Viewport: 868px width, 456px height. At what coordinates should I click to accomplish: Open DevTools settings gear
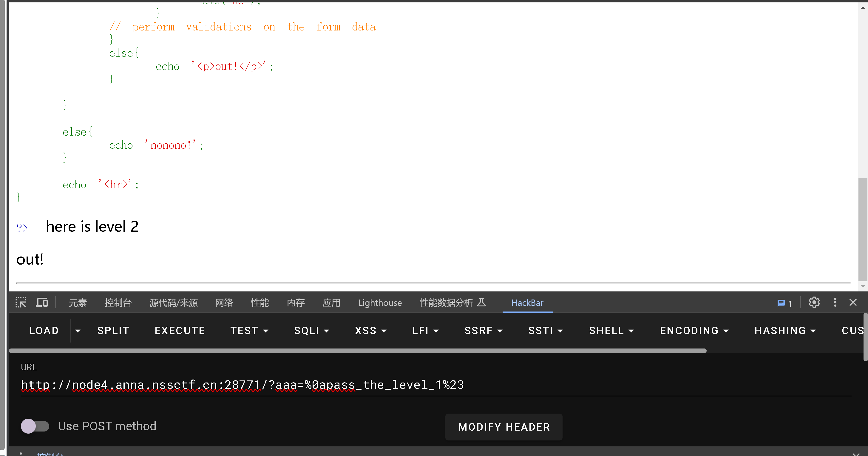[814, 303]
